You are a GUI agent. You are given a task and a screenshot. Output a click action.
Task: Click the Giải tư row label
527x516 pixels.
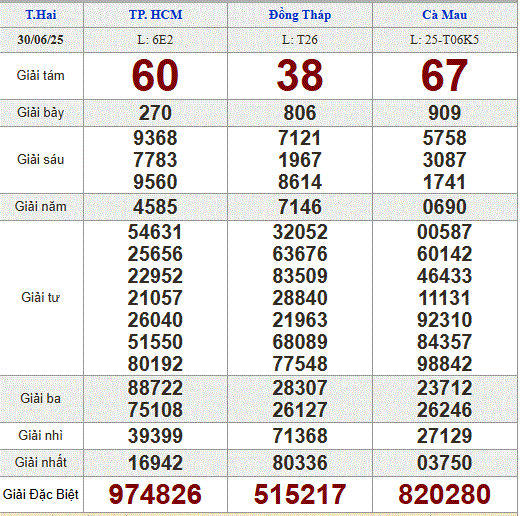(x=41, y=297)
